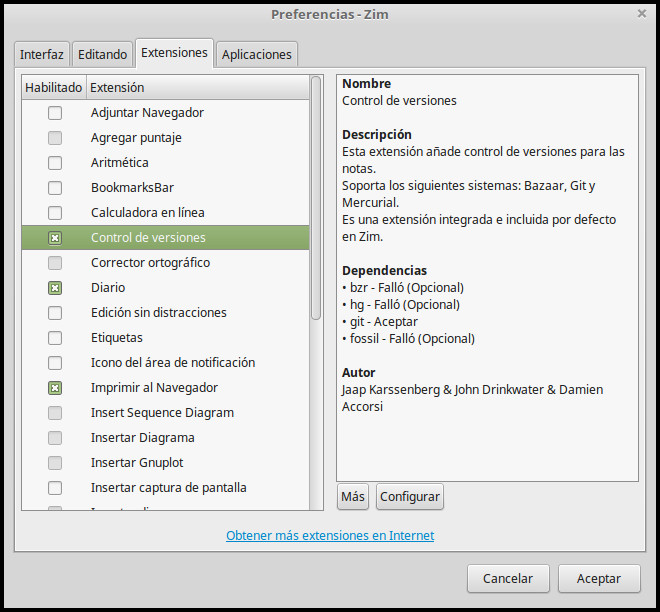Select the Extensiones tab

[x=174, y=53]
